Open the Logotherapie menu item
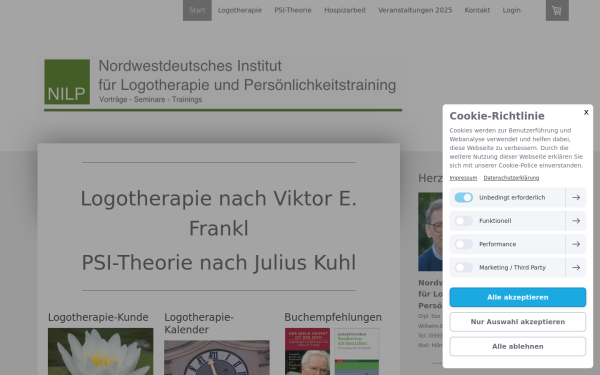Screen dimensions: 600x375 (240, 10)
